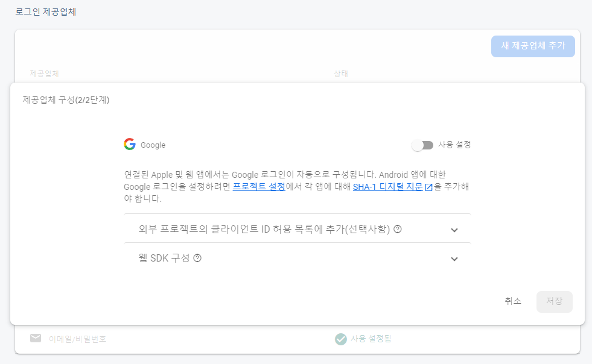The image size is (592, 364).
Task: Click the 제공업체 column header
Action: [x=44, y=74]
